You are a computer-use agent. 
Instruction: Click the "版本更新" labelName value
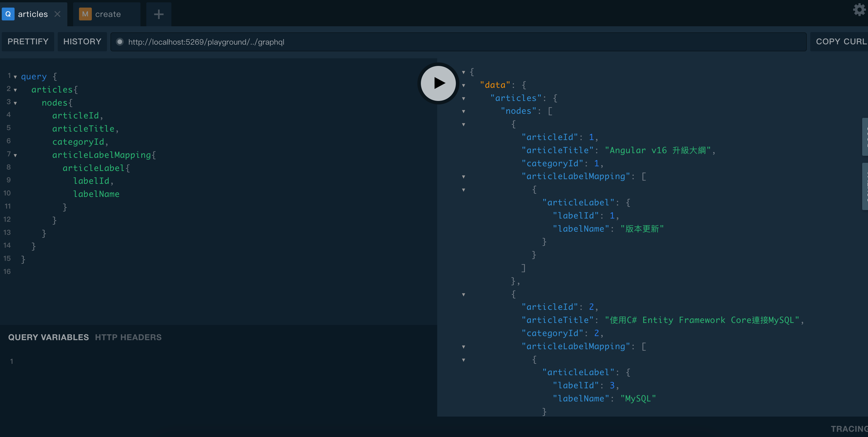point(642,229)
